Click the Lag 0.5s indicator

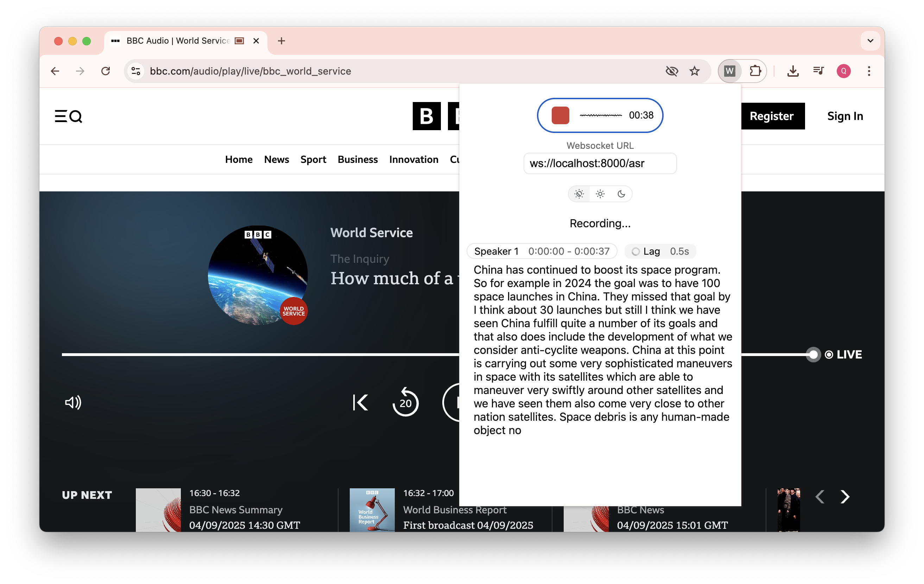[660, 251]
